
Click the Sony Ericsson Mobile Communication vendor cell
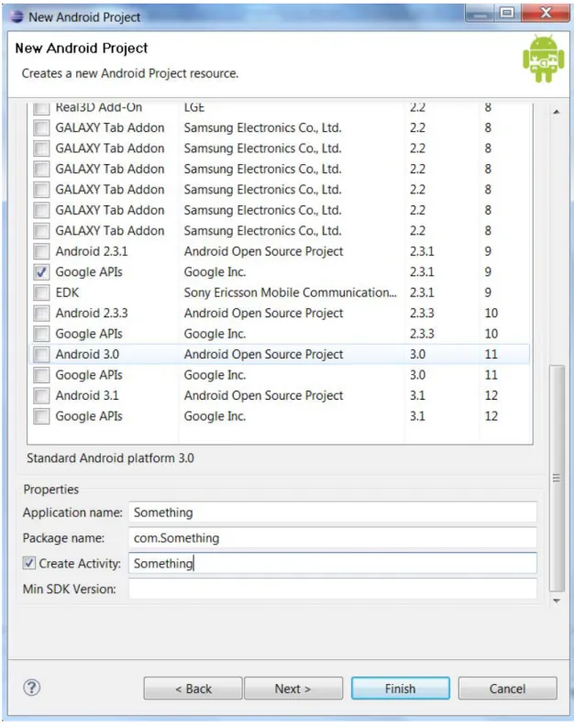pyautogui.click(x=291, y=292)
